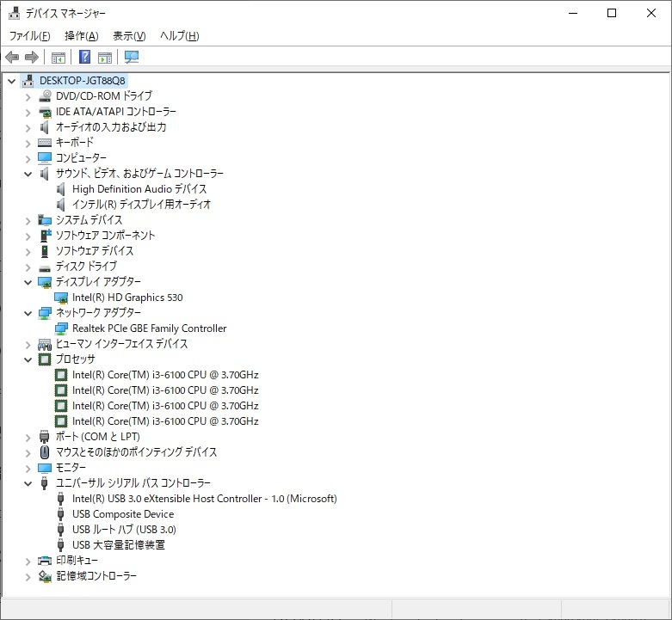Select システム デバイス category label
This screenshot has height=620, width=672.
89,219
